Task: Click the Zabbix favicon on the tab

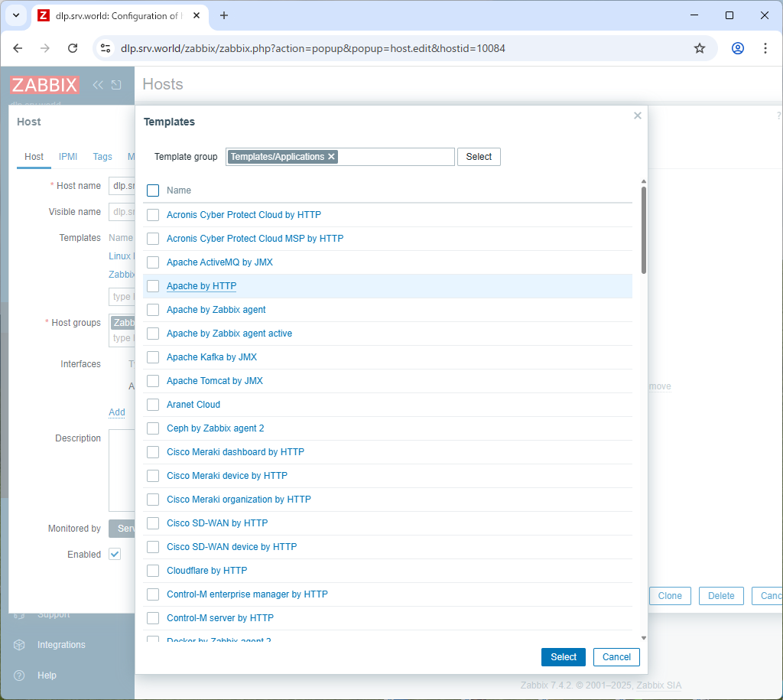Action: pyautogui.click(x=44, y=15)
